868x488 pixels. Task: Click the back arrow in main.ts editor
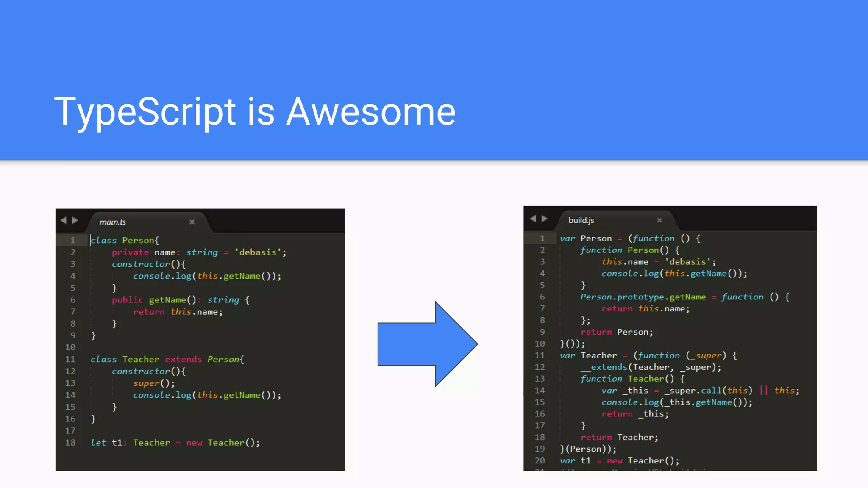64,220
